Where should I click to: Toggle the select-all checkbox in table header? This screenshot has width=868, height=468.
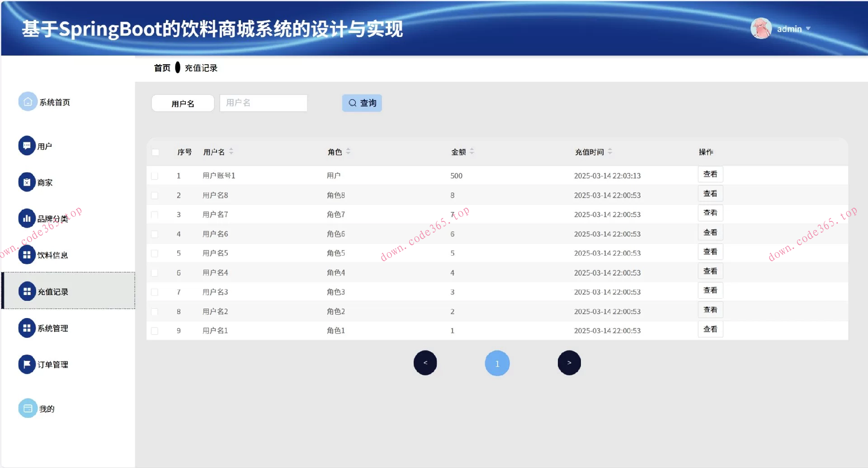(156, 152)
